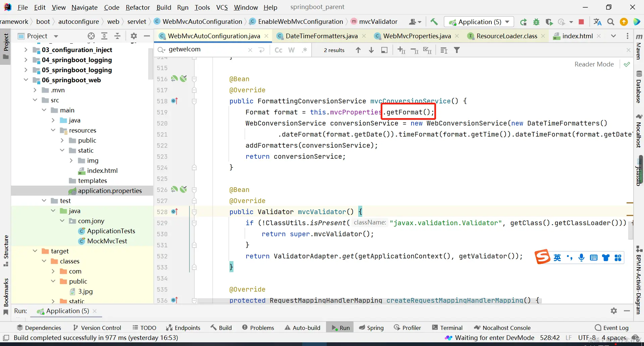Expand all in Project panel

tap(104, 36)
